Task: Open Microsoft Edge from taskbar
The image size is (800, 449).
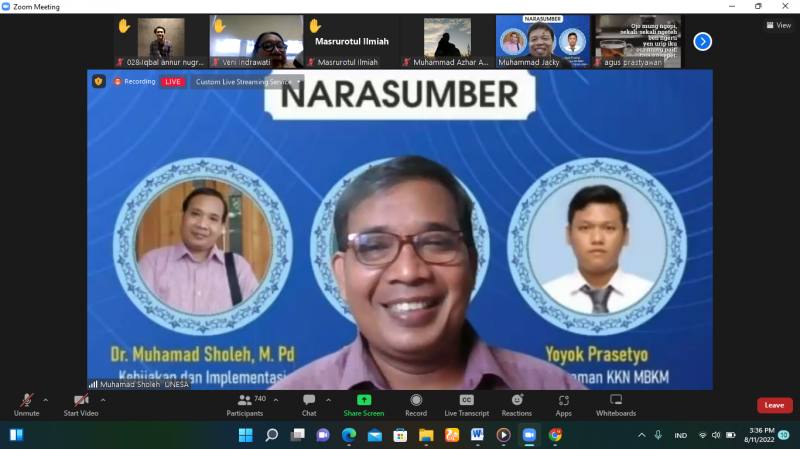Action: pos(349,435)
